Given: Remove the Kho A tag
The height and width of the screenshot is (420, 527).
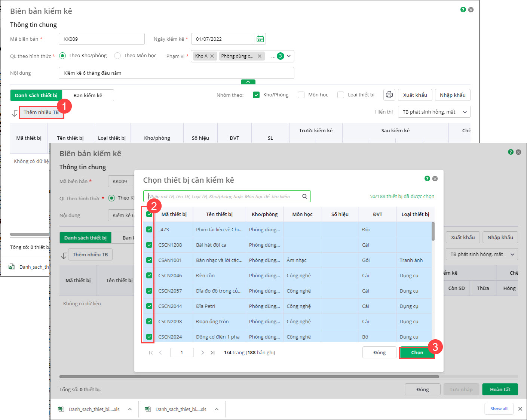Looking at the screenshot, I should (212, 56).
